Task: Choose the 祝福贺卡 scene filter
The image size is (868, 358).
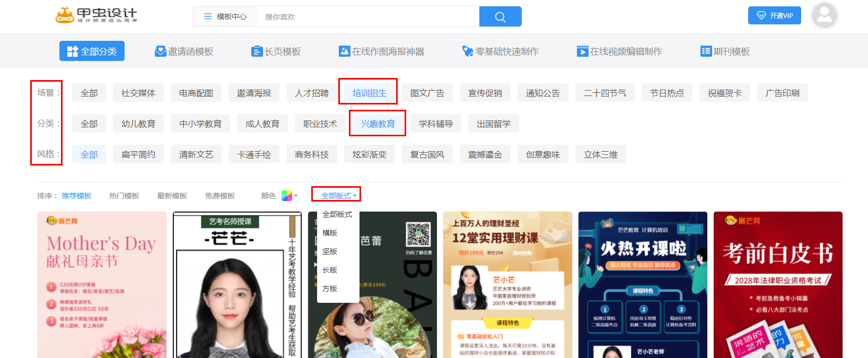Action: [x=725, y=93]
